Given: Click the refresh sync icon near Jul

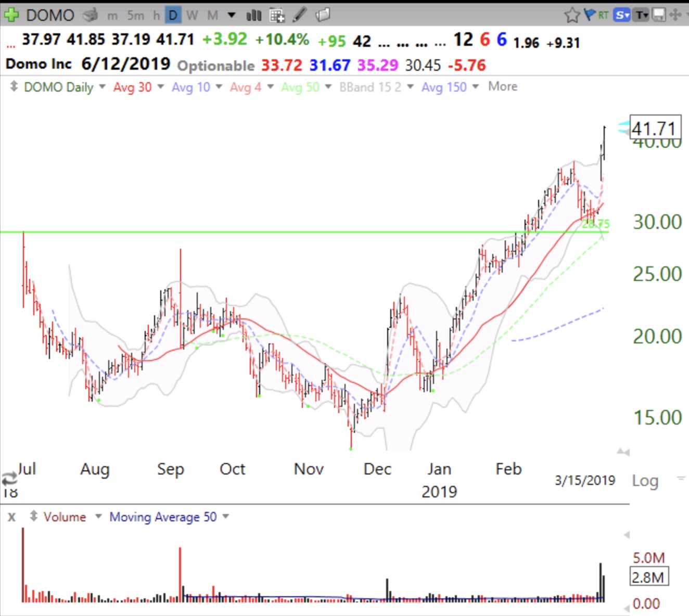Looking at the screenshot, I should click(x=9, y=478).
